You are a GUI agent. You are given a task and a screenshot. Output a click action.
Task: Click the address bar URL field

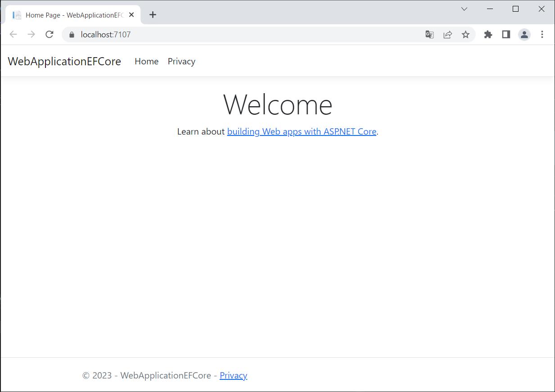pyautogui.click(x=248, y=35)
